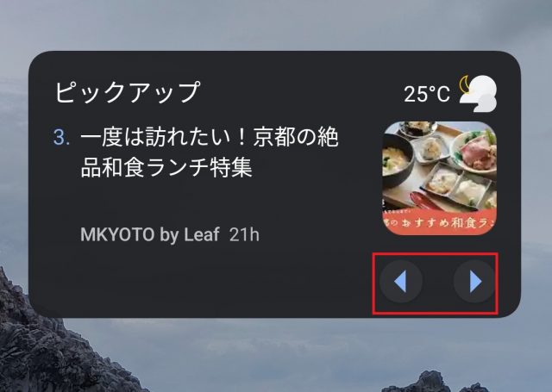Tap the ピックアップ widget header
This screenshot has height=392, width=552.
128,91
